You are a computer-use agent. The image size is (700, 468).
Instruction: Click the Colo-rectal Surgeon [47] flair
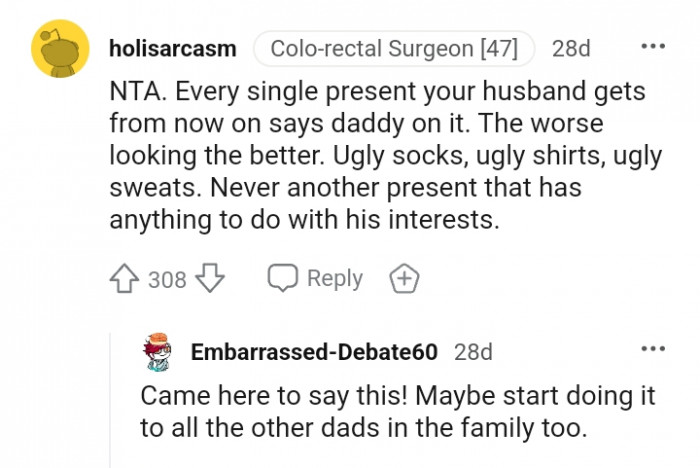click(394, 48)
